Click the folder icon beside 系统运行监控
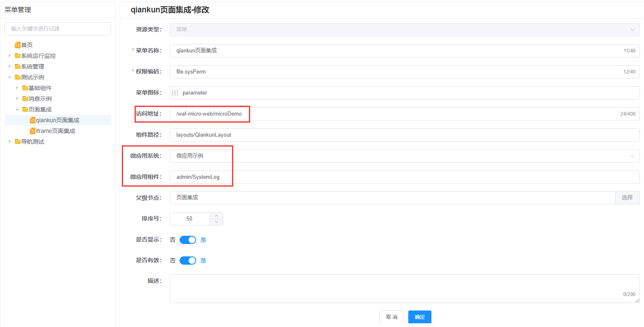Viewport: 644px width, 327px height. pos(18,56)
